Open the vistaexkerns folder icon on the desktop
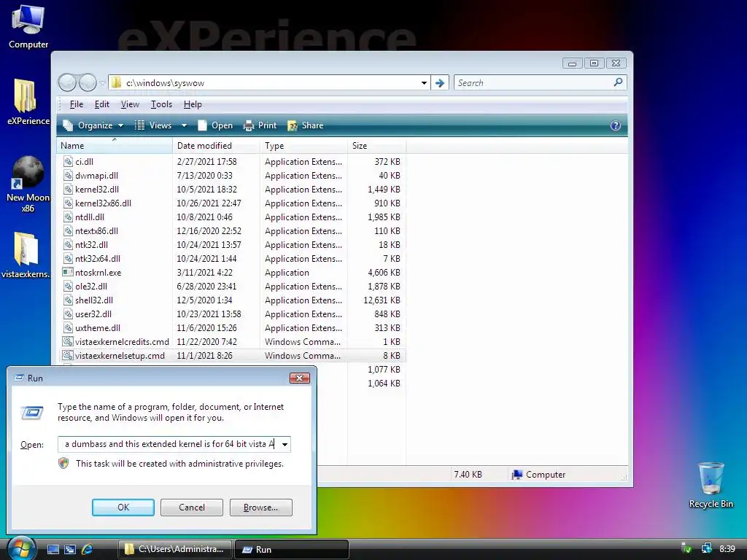 point(26,255)
